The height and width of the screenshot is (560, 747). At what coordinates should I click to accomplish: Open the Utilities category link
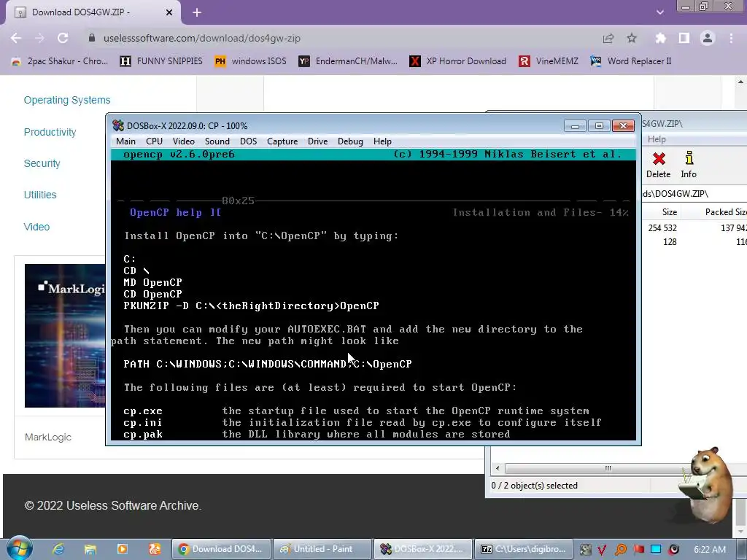click(x=40, y=195)
